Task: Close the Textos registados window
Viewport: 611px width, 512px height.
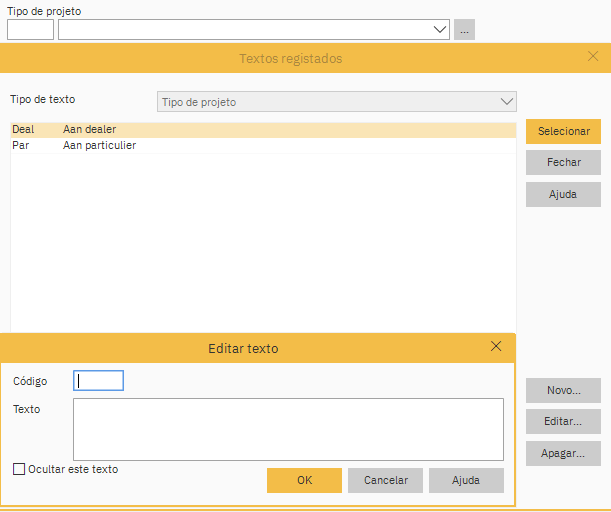Action: [593, 57]
